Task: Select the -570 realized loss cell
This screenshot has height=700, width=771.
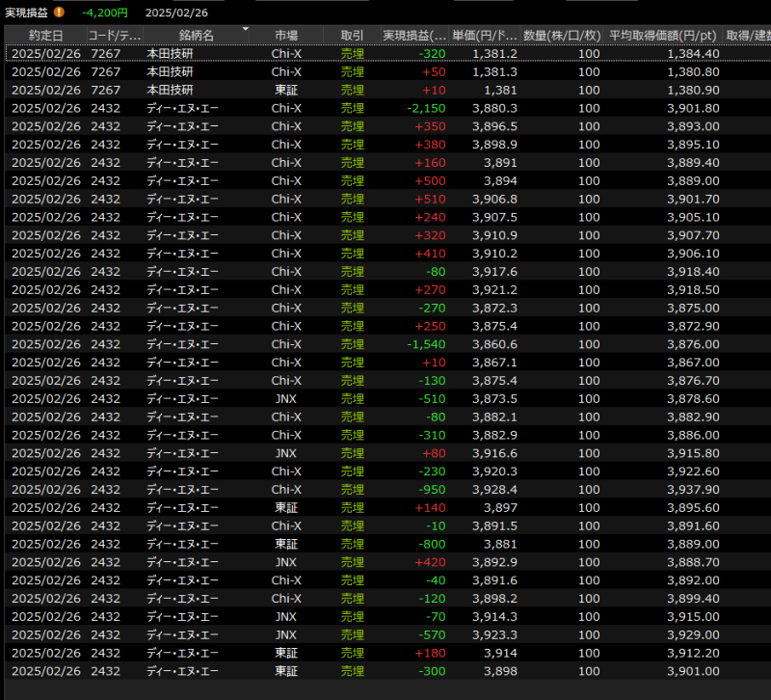Action: [432, 635]
